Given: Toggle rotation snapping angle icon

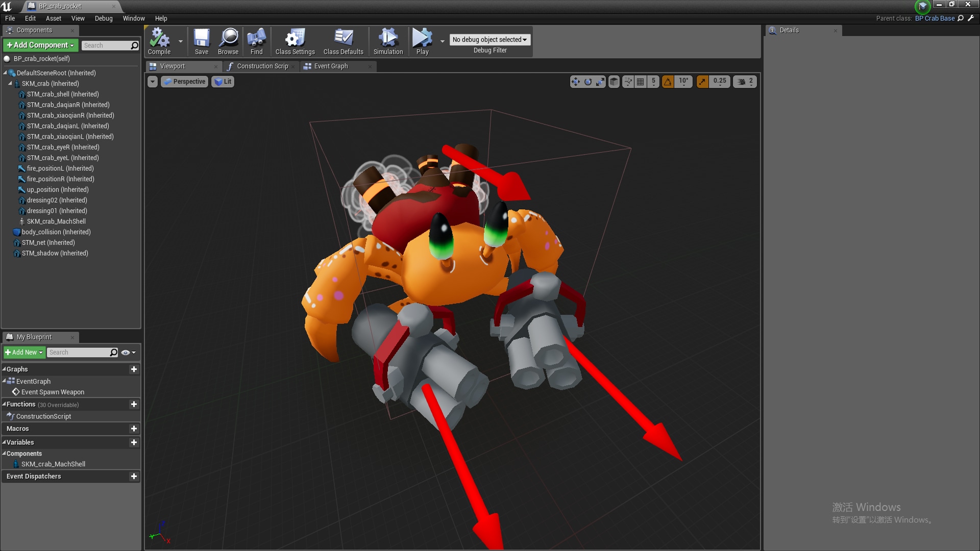Looking at the screenshot, I should click(x=668, y=82).
